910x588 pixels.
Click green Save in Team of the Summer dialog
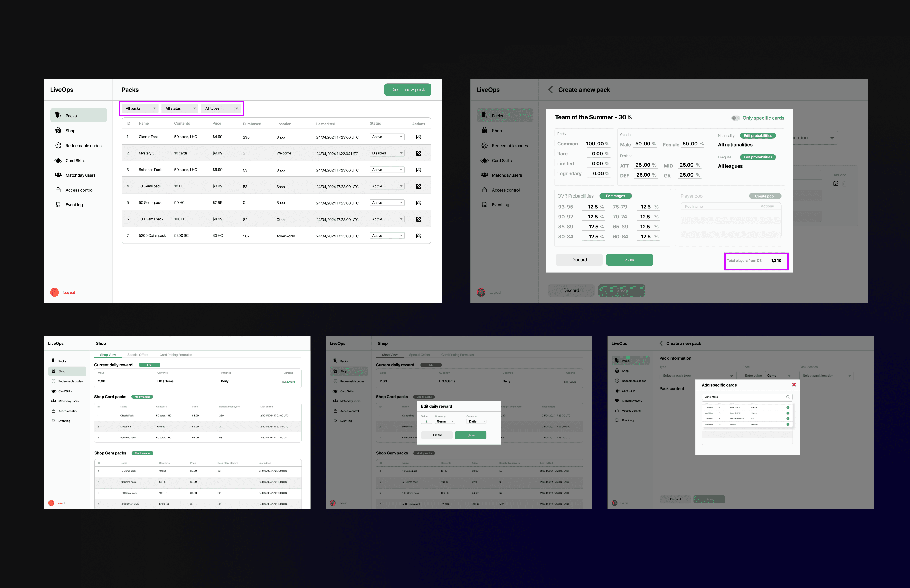pyautogui.click(x=629, y=260)
